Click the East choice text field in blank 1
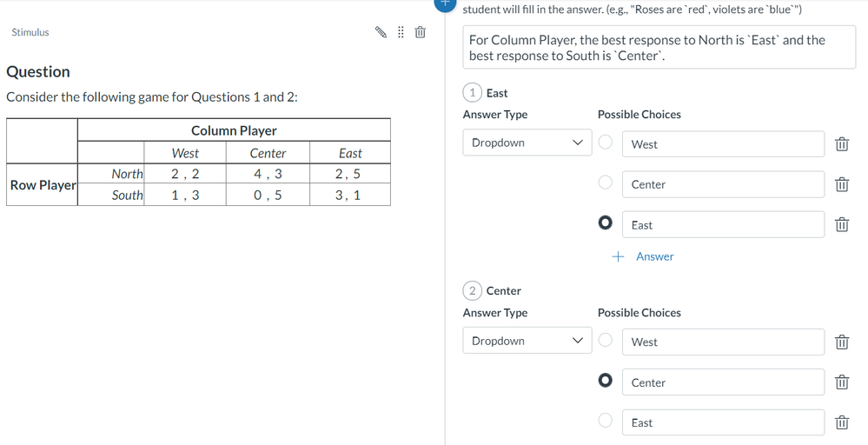This screenshot has width=868, height=445. click(x=723, y=225)
